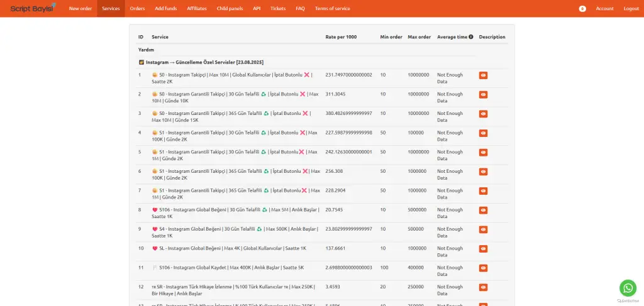The width and height of the screenshot is (644, 306).
Task: Click min order value 100
Action: 384,268
